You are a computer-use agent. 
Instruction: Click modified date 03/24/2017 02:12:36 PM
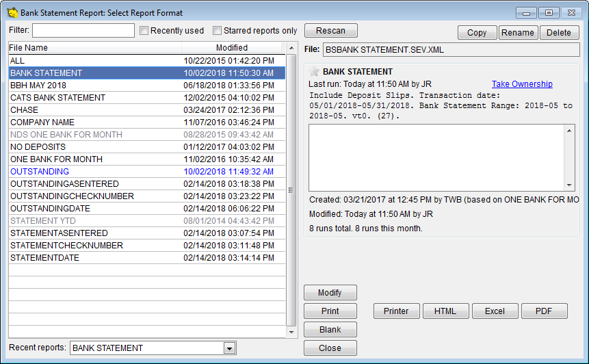228,110
